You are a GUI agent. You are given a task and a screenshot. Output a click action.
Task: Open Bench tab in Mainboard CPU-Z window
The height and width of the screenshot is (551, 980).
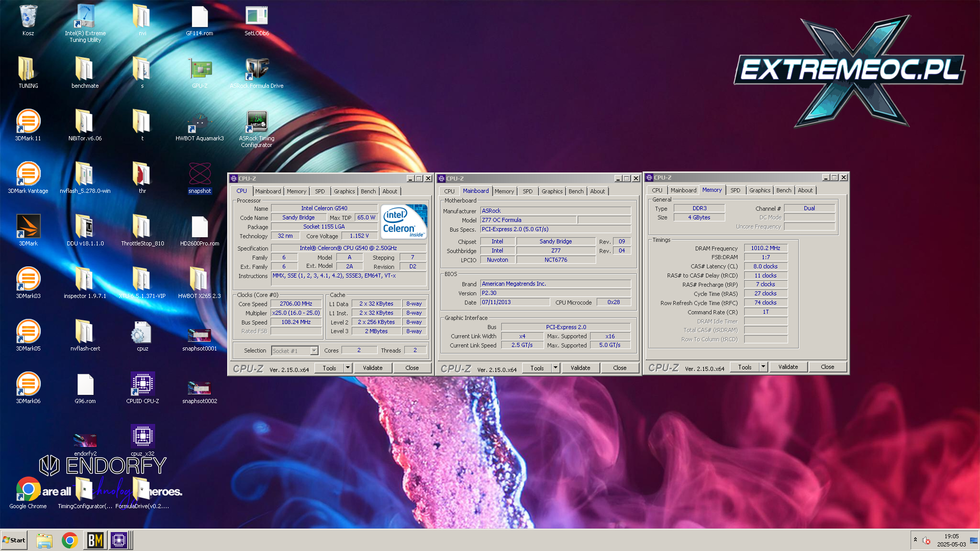point(576,191)
